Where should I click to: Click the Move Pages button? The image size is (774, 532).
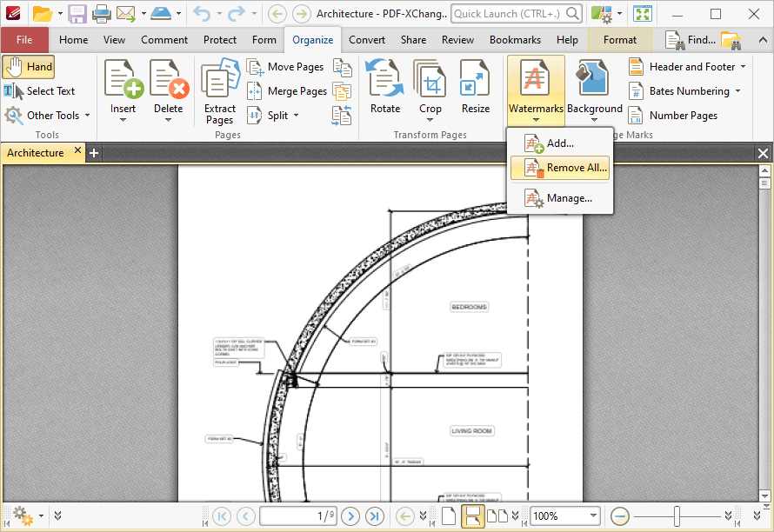point(286,67)
